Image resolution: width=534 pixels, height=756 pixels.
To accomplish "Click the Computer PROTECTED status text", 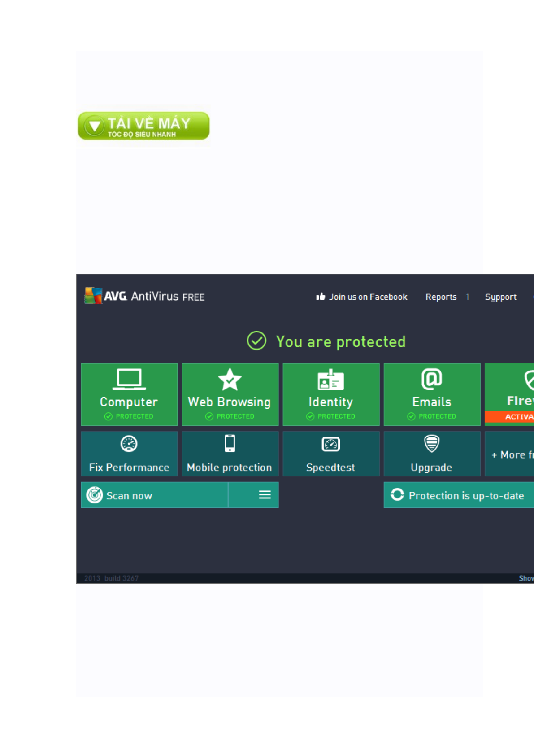I will point(135,416).
